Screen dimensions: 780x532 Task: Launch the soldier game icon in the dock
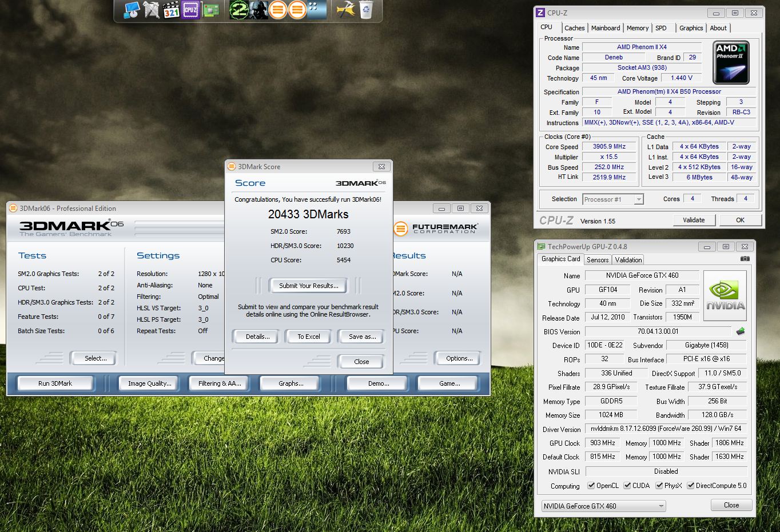coord(258,10)
